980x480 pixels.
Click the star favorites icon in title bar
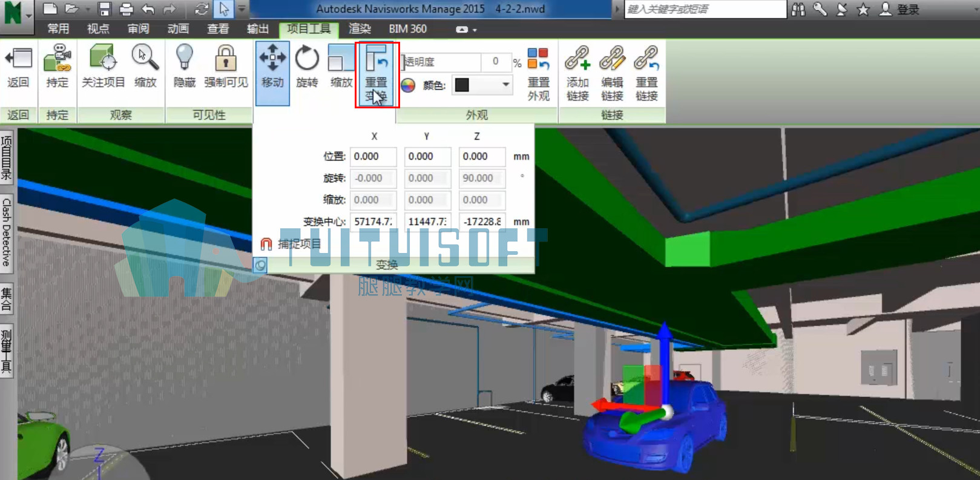coord(863,9)
